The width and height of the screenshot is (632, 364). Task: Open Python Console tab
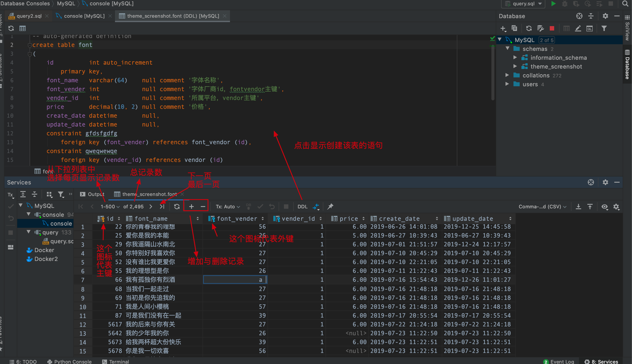(69, 361)
